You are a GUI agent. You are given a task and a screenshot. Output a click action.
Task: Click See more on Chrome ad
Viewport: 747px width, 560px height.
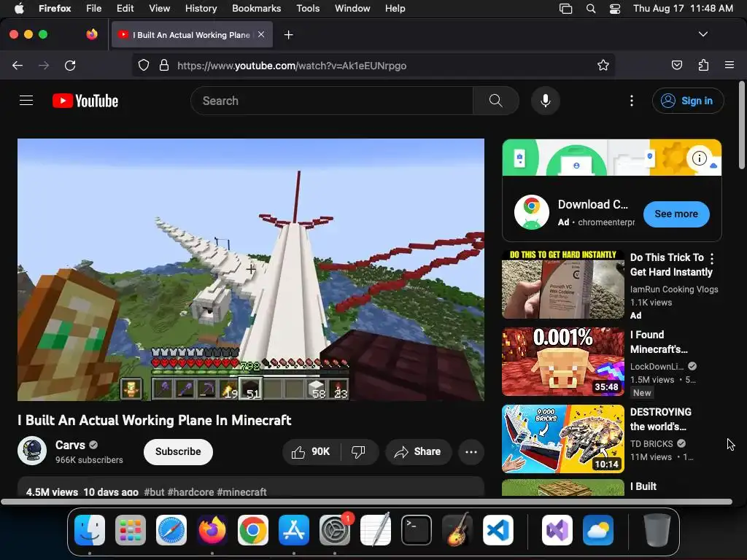click(x=676, y=214)
